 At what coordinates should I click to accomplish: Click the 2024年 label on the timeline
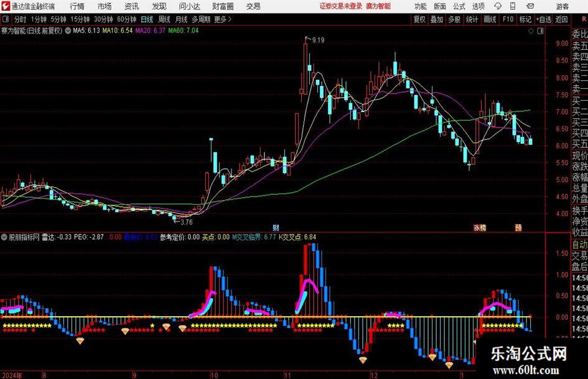tap(12, 375)
